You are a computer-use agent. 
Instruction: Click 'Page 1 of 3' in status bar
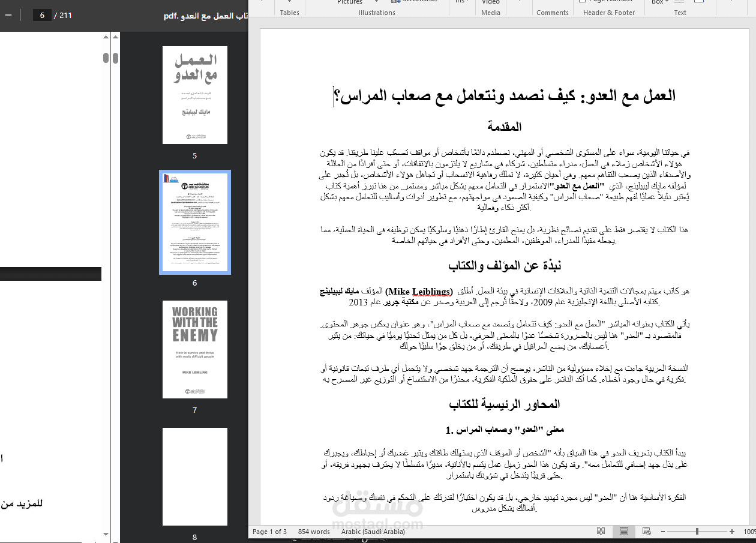270,532
